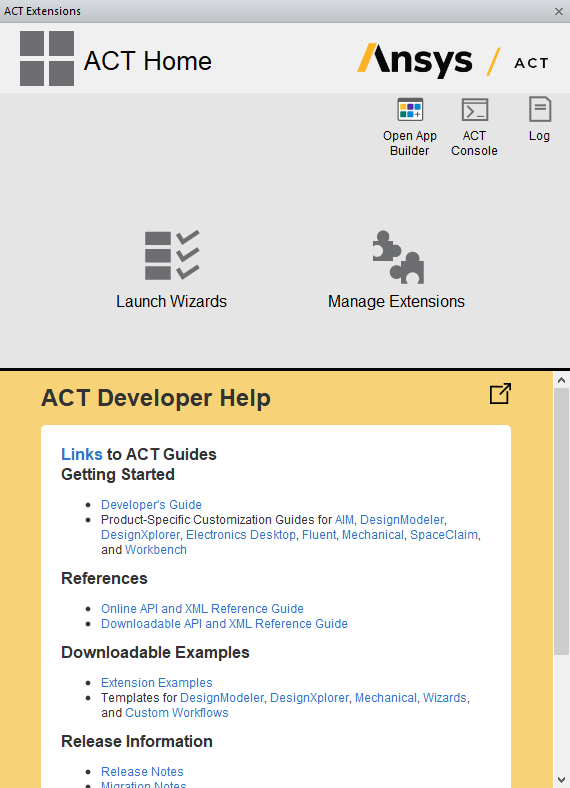
Task: Click the Downloadable Examples heading
Action: coord(155,652)
